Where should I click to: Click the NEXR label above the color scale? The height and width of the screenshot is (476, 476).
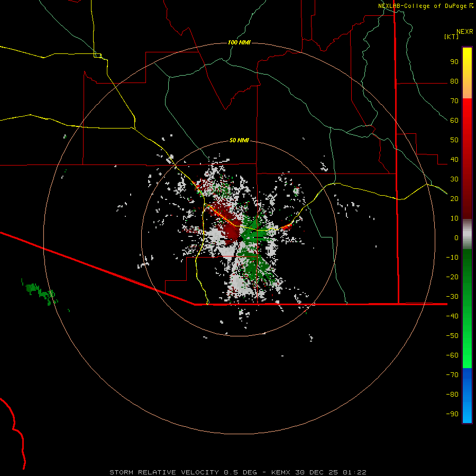point(464,32)
